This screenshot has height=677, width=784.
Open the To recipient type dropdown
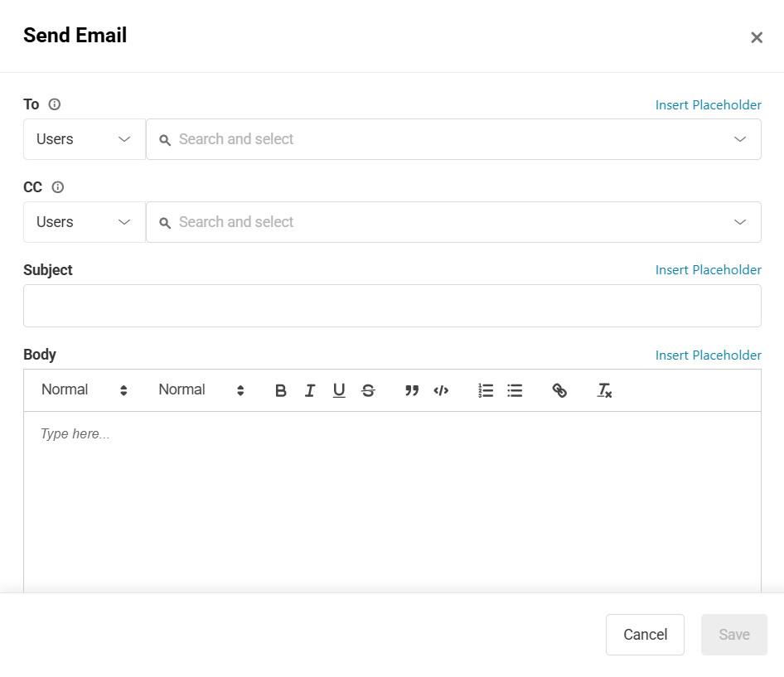(x=85, y=139)
